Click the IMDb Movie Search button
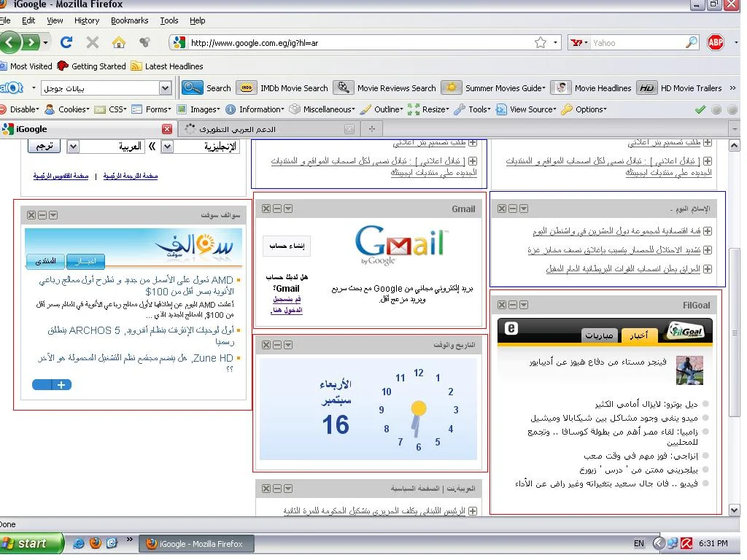This screenshot has height=560, width=747. (x=285, y=88)
